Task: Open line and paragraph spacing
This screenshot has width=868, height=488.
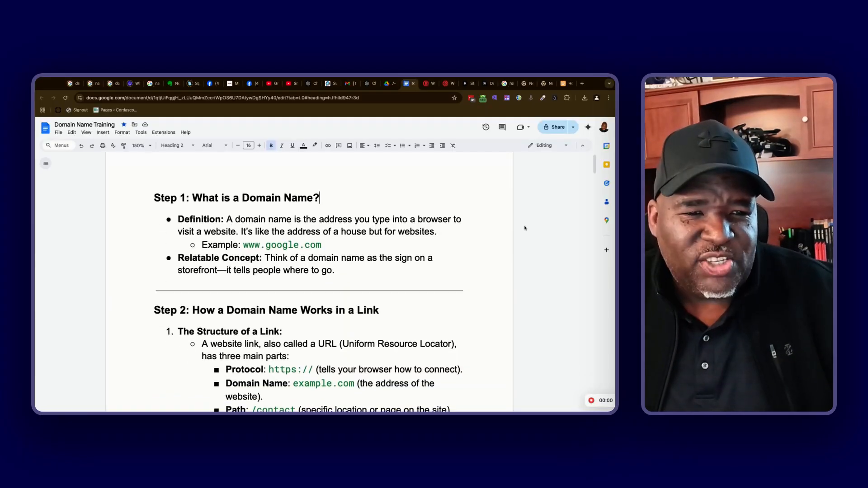Action: pos(377,145)
